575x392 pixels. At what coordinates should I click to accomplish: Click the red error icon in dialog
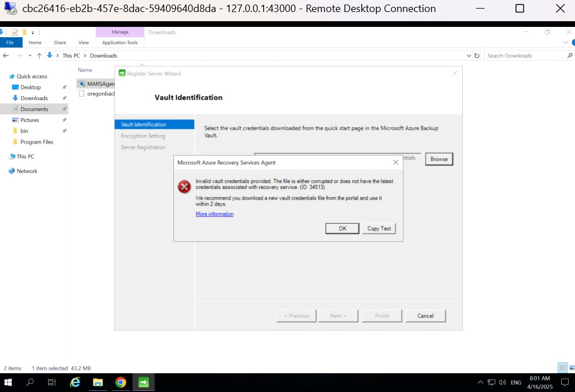click(x=184, y=187)
